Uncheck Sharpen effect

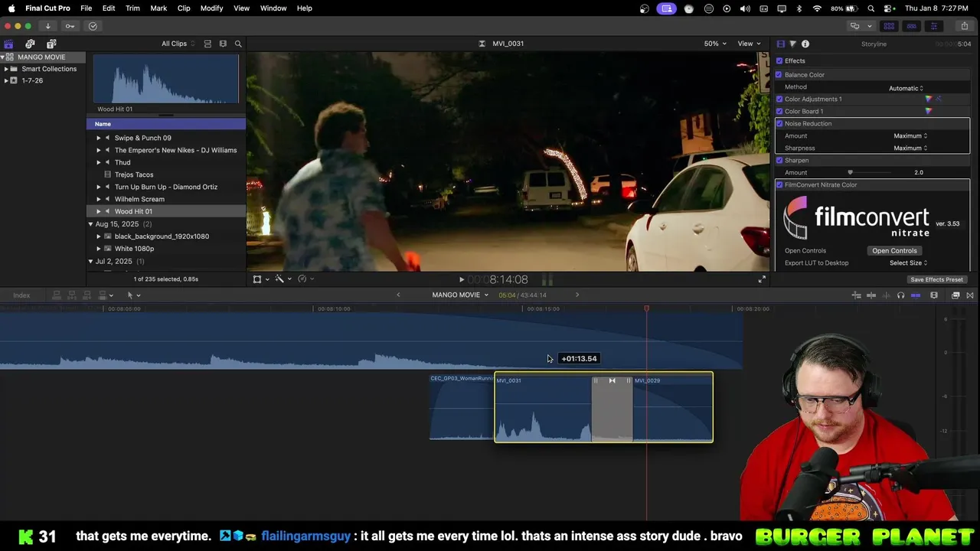point(779,161)
